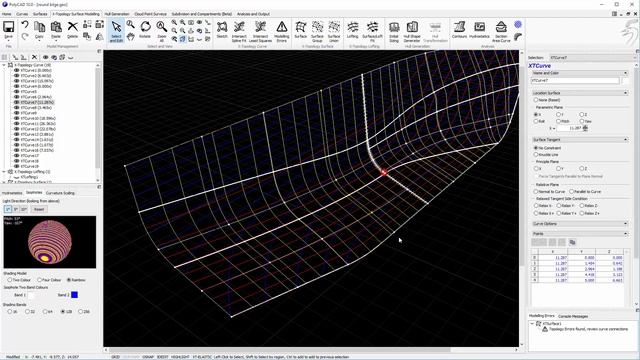Image resolution: width=640 pixels, height=360 pixels.
Task: Click the curve color swatch beside the name field
Action: [x=625, y=81]
